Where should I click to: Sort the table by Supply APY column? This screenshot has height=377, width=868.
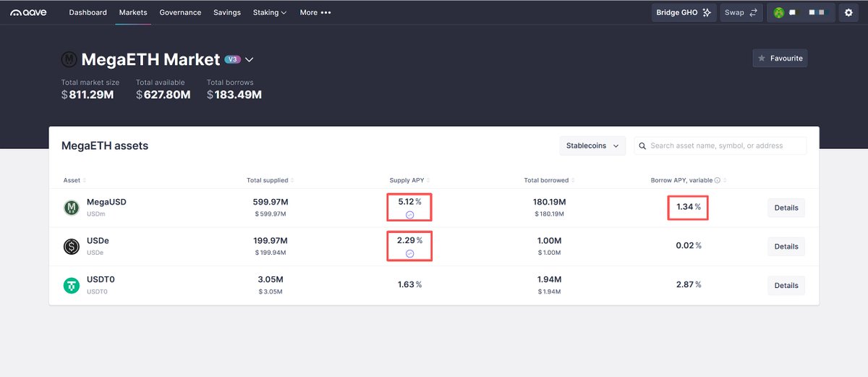click(x=409, y=180)
